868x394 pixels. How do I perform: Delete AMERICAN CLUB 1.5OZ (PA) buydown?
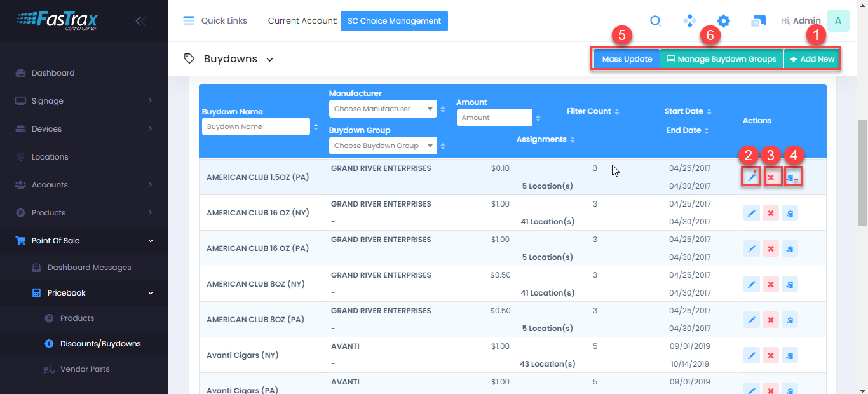pos(771,177)
